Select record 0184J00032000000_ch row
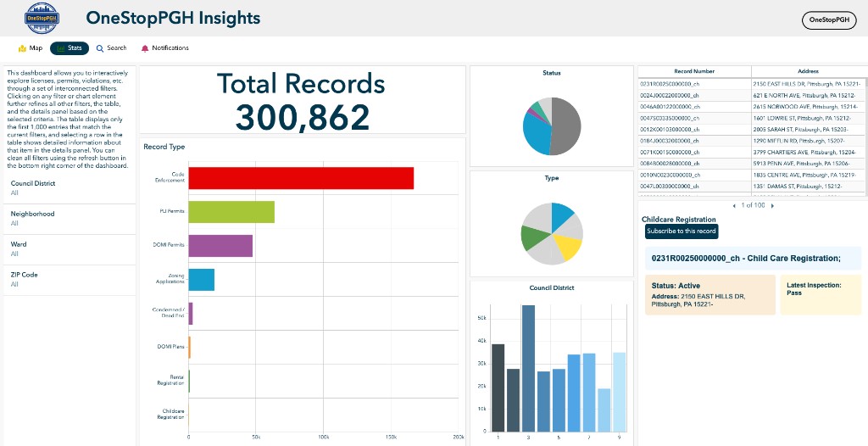The image size is (868, 446). pos(753,141)
